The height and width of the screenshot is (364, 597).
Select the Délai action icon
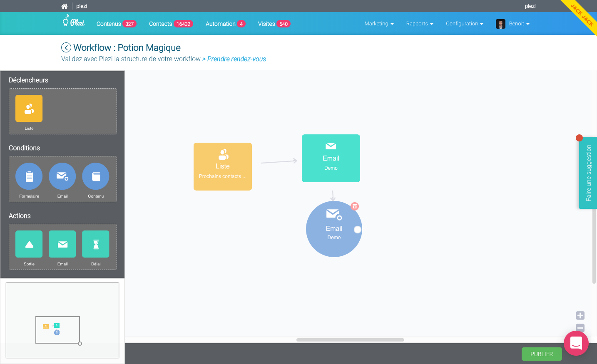point(96,244)
